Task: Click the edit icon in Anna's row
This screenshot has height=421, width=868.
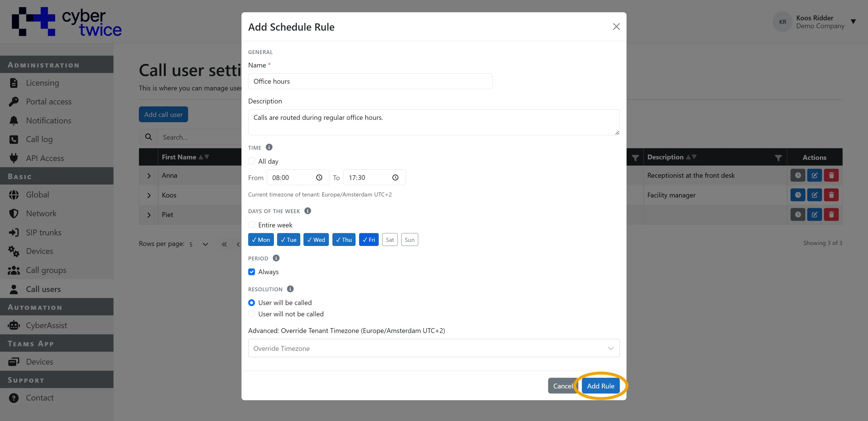Action: click(814, 175)
